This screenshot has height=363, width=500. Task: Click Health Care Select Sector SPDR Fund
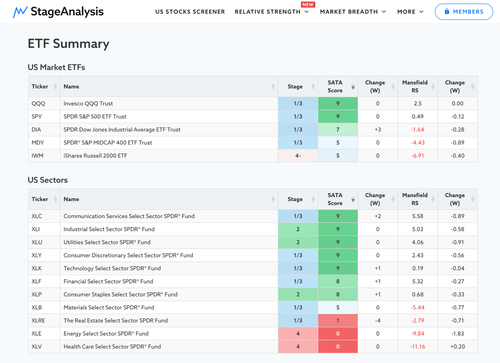coord(112,347)
